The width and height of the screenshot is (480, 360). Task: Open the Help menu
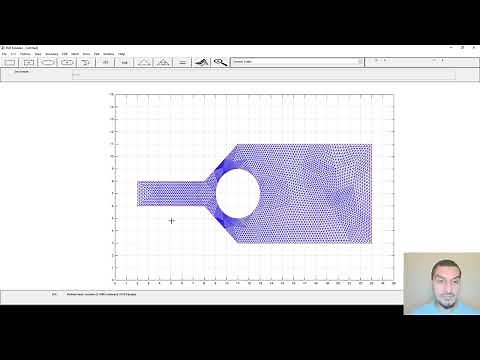(x=122, y=54)
